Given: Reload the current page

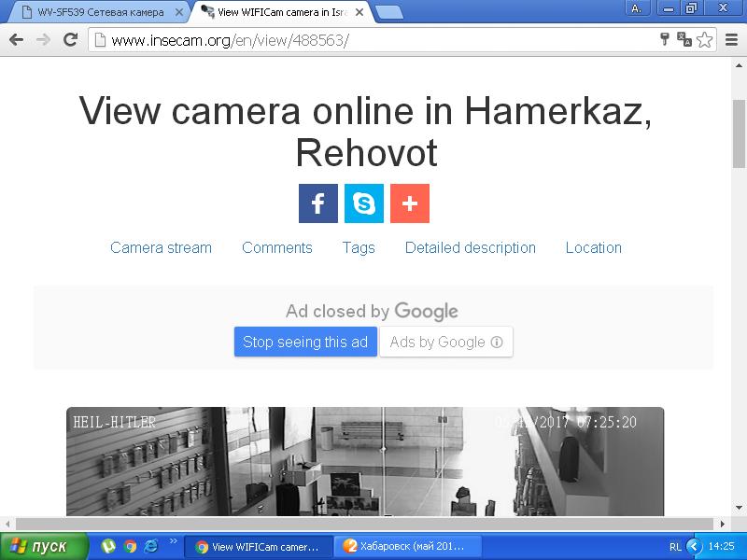Looking at the screenshot, I should click(70, 40).
